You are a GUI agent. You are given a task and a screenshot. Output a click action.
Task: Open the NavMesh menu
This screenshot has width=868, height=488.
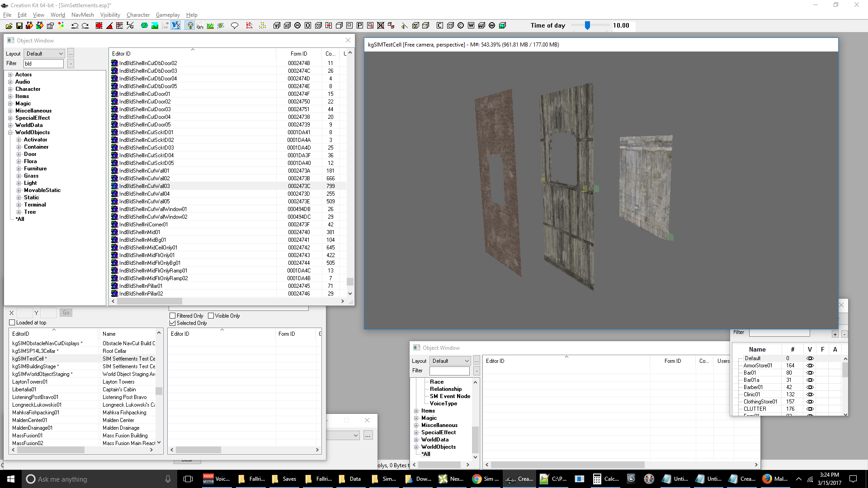[x=83, y=15]
